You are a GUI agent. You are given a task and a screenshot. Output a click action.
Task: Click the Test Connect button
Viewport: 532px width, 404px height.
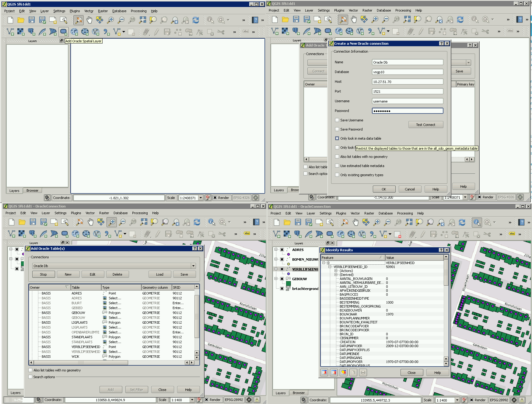pyautogui.click(x=425, y=125)
